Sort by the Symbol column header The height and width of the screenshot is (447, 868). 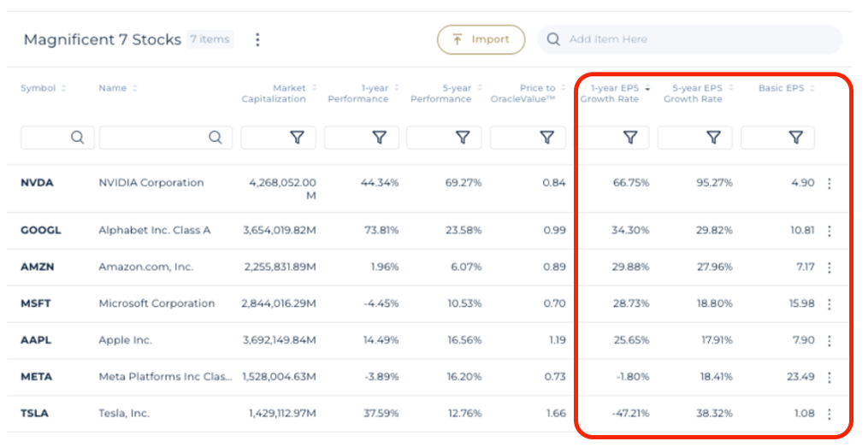point(38,89)
